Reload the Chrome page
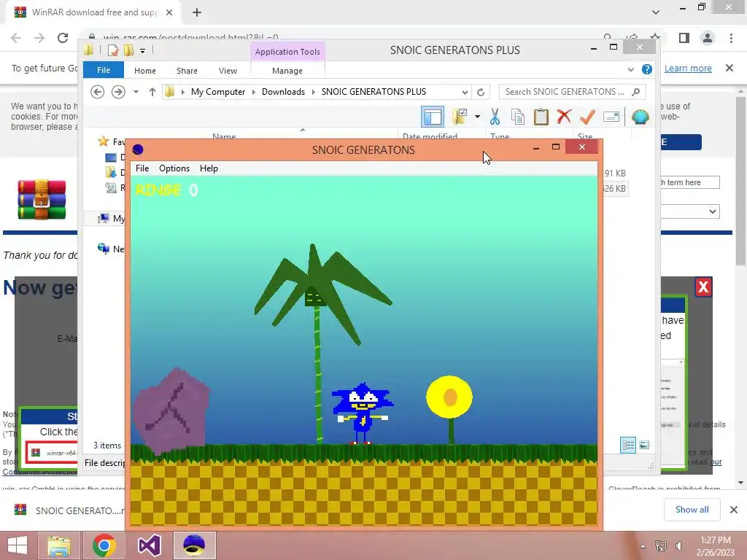This screenshot has width=747, height=560. tap(63, 38)
